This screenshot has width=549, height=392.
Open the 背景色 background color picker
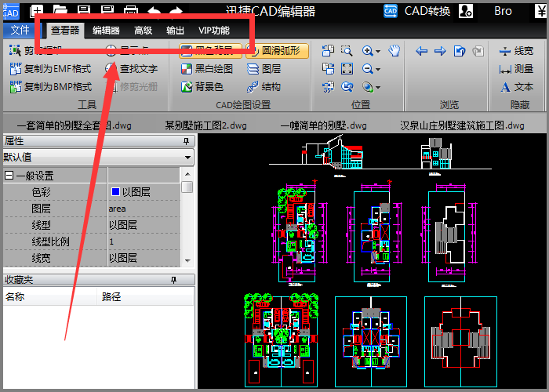click(202, 86)
